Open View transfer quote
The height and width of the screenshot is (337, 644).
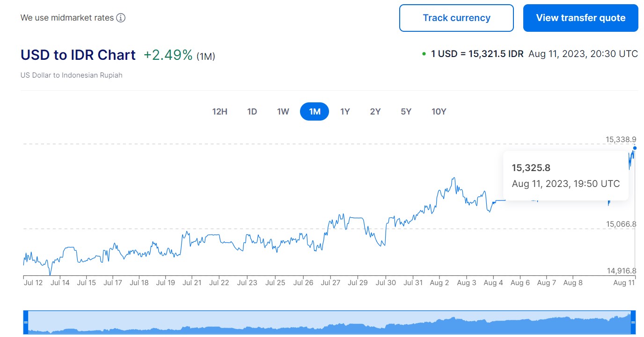tap(580, 18)
